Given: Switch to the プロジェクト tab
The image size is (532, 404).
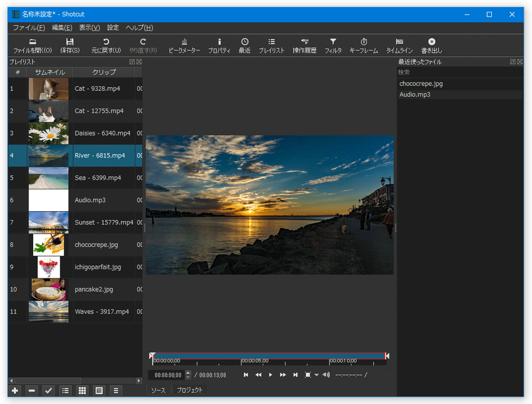Looking at the screenshot, I should click(x=190, y=390).
